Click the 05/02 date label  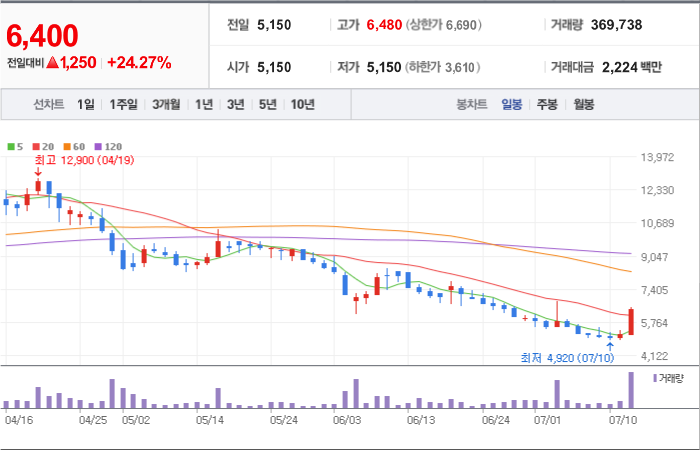[x=136, y=421]
